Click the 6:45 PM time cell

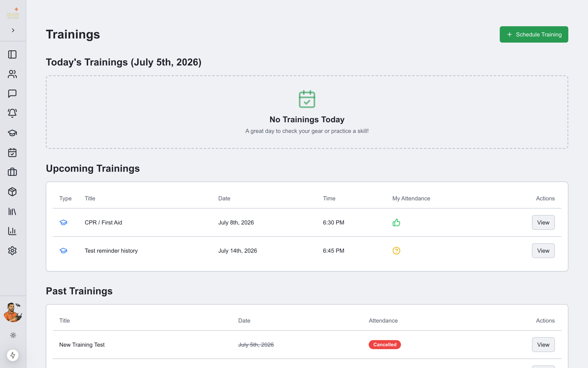click(333, 251)
